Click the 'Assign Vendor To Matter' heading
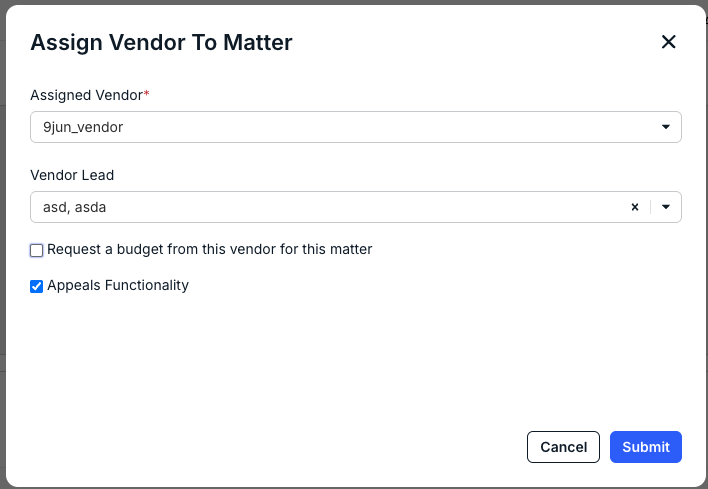Viewport: 708px width, 489px height. click(x=161, y=42)
